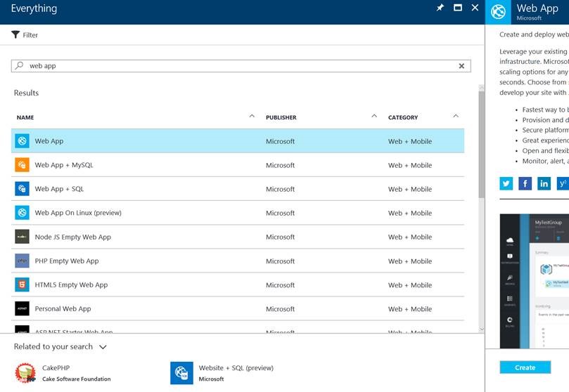Select 'Web App + MySQL' result name
Screen dimensions: 569x392
coord(64,165)
